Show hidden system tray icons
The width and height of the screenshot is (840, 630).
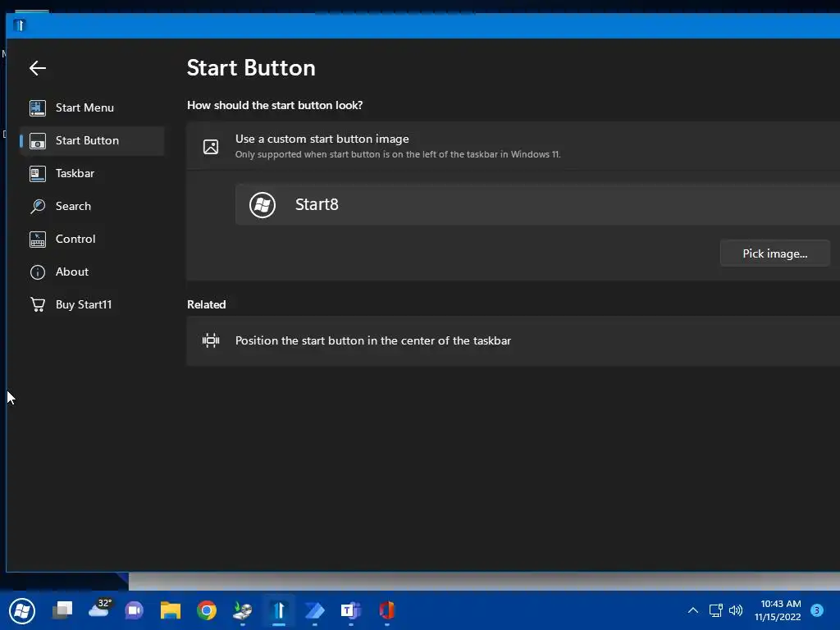click(692, 610)
